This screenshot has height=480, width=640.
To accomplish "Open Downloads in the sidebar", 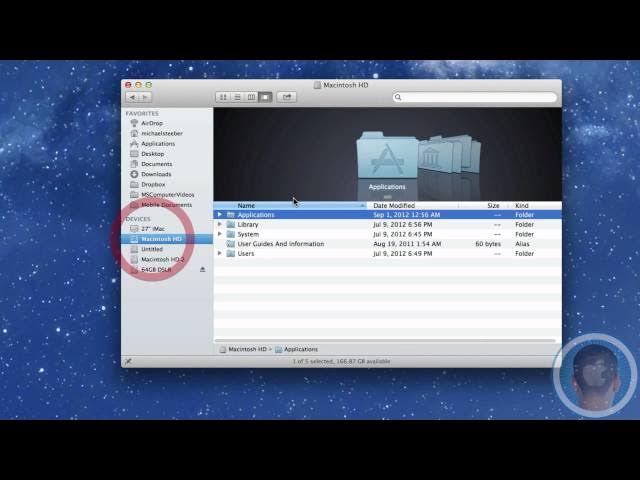I will click(x=156, y=174).
